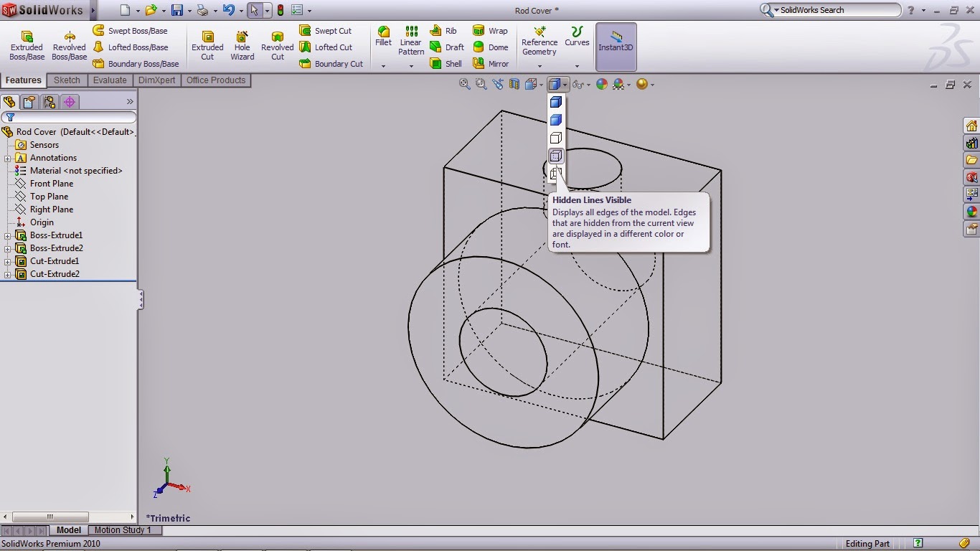Click the Extruded Boss/Base tool
Image resolution: width=980 pixels, height=551 pixels.
(27, 45)
